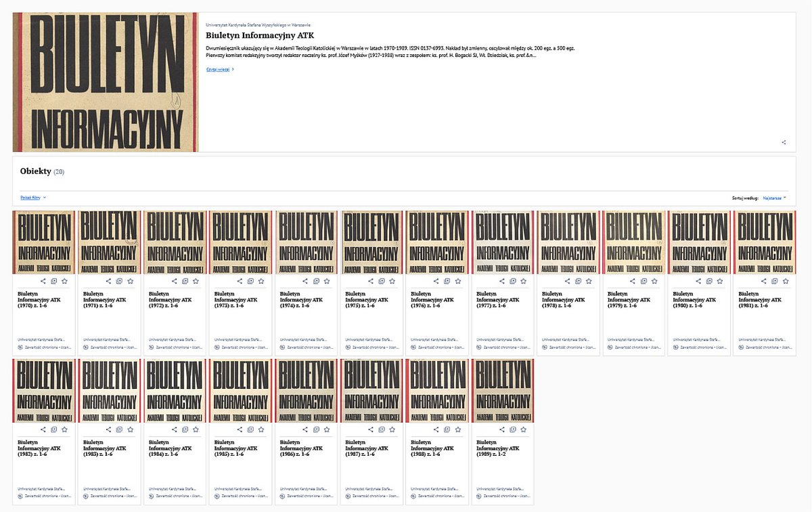Open title link 'Biuletyn Informacyjny ATK (1989) z. 1-2'

click(498, 448)
